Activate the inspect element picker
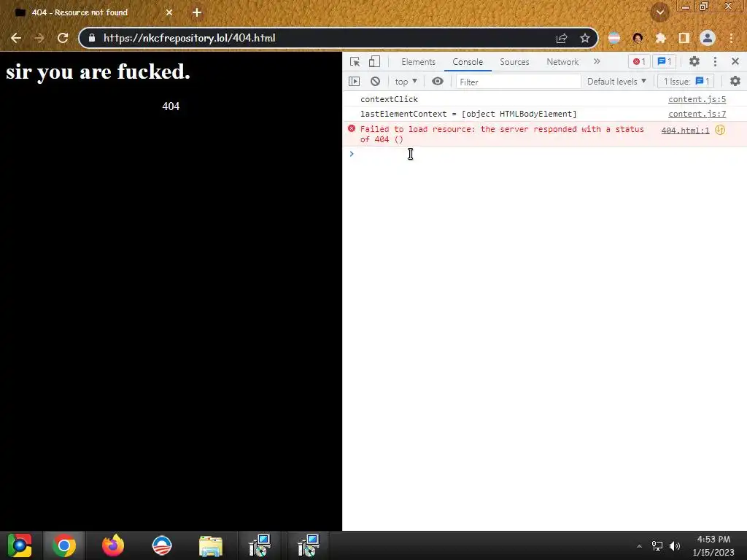Screen dimensions: 747x560 355,62
